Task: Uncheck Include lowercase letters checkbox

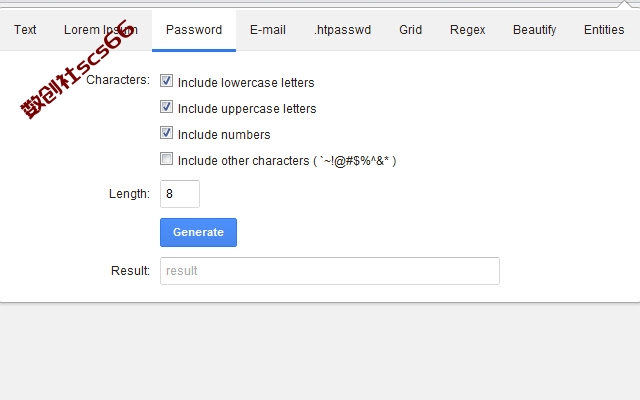Action: [x=166, y=80]
